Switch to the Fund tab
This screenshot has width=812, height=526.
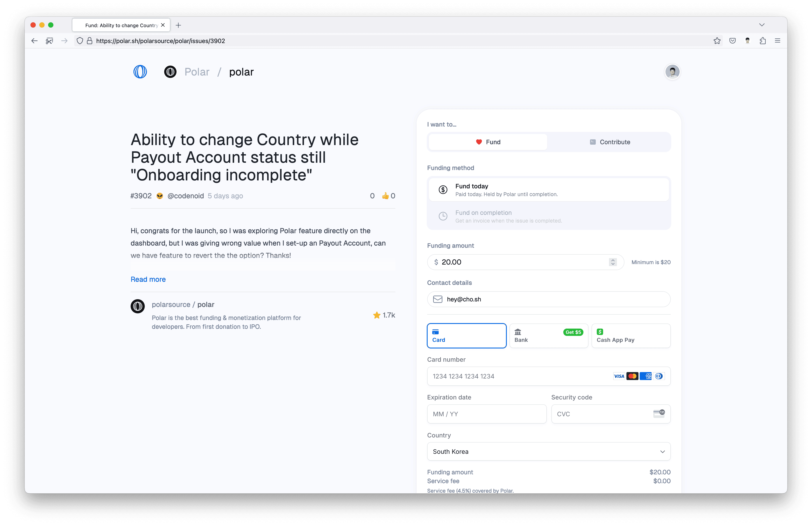(x=488, y=142)
